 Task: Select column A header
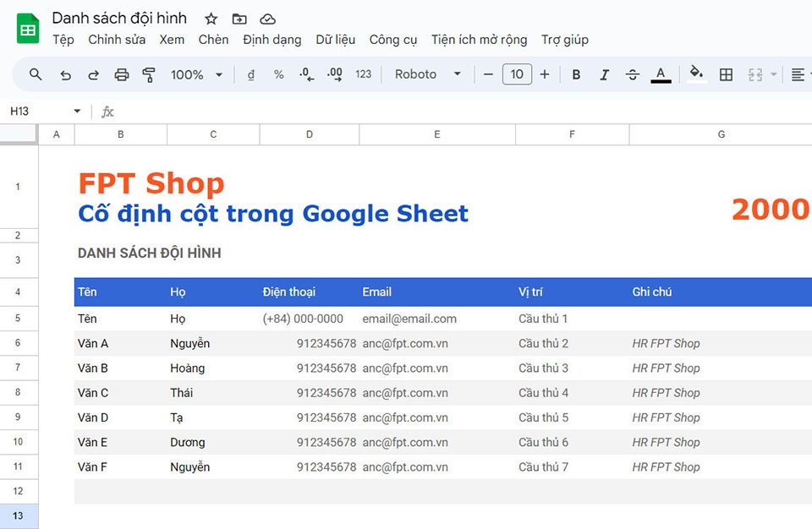pyautogui.click(x=57, y=134)
